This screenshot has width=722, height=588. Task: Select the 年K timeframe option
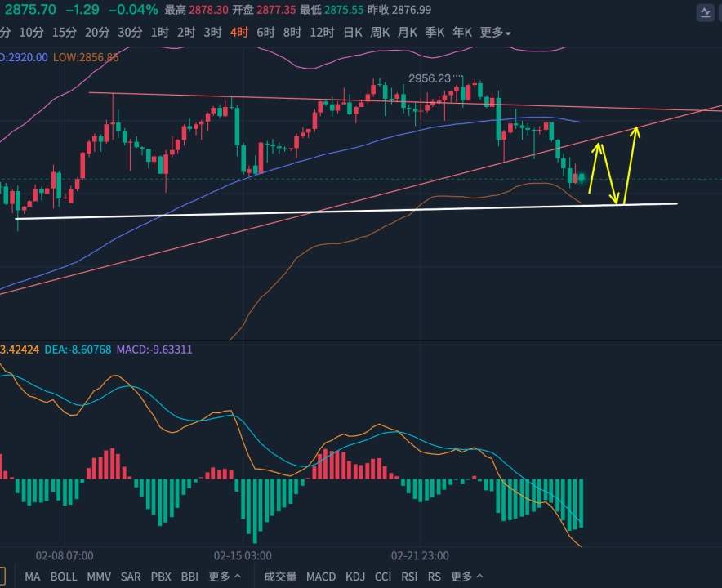coord(461,32)
